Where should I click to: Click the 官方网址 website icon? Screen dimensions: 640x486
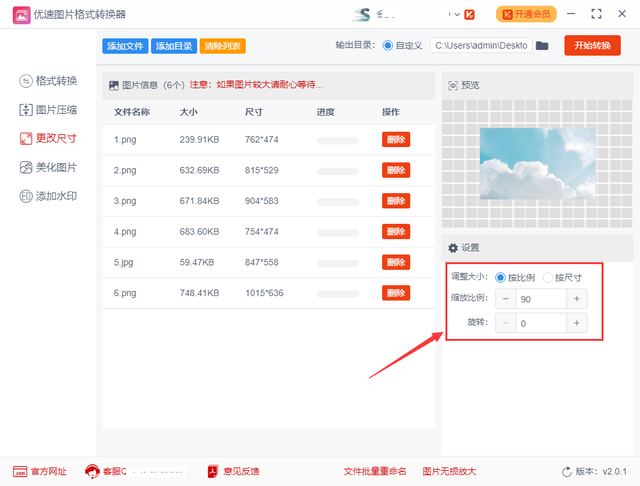point(20,471)
